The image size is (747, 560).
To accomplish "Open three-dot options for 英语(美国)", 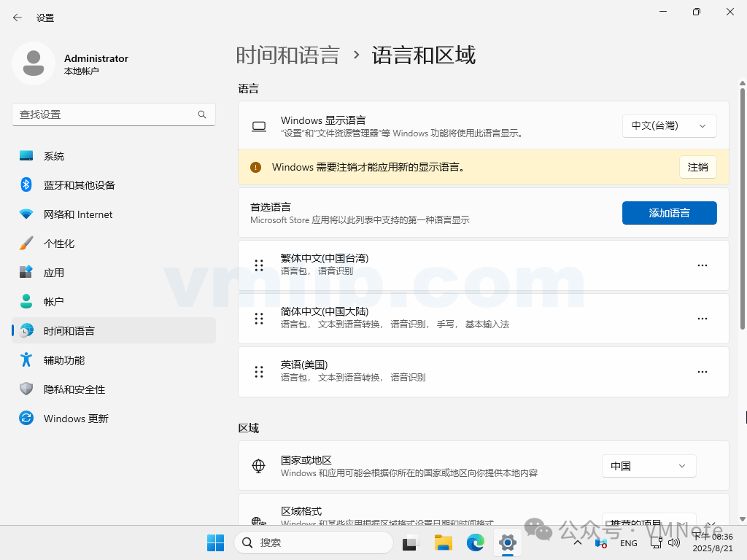I will click(x=702, y=372).
